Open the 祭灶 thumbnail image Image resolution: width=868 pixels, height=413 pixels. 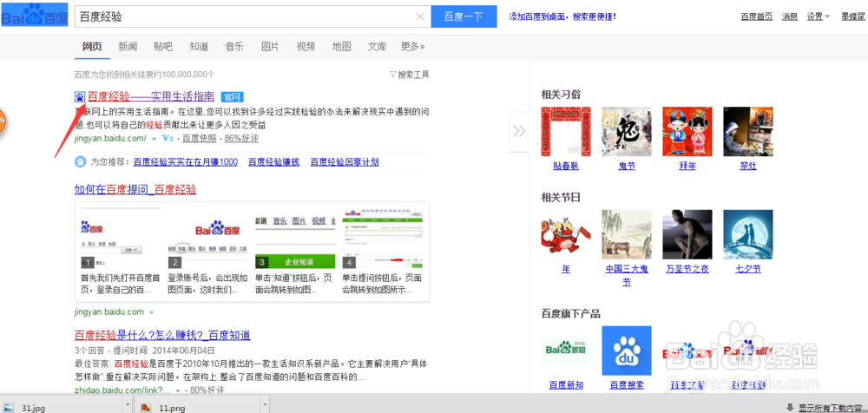tap(748, 131)
